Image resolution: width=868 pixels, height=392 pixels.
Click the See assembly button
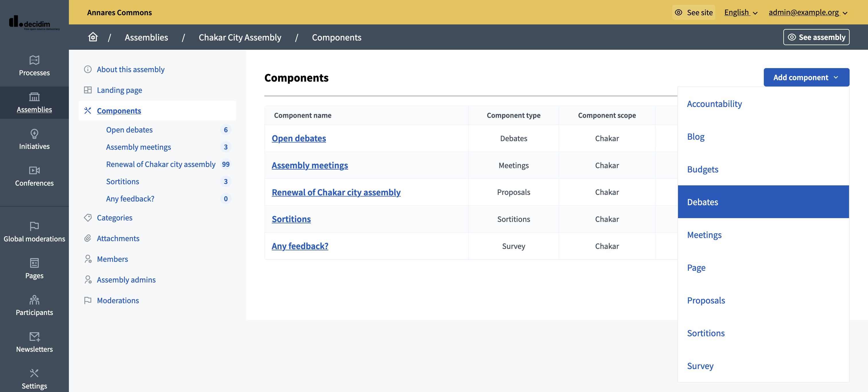point(816,37)
